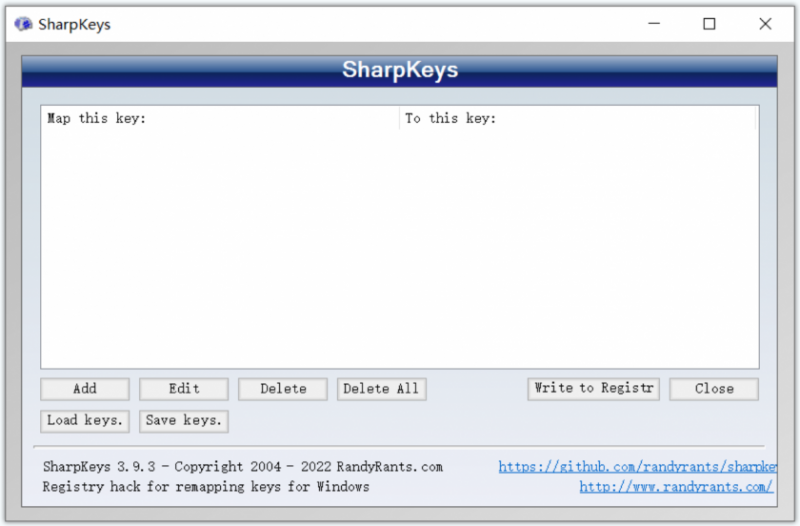Image resolution: width=800 pixels, height=526 pixels.
Task: Click the SharpKeys app icon in title bar
Action: [23, 24]
